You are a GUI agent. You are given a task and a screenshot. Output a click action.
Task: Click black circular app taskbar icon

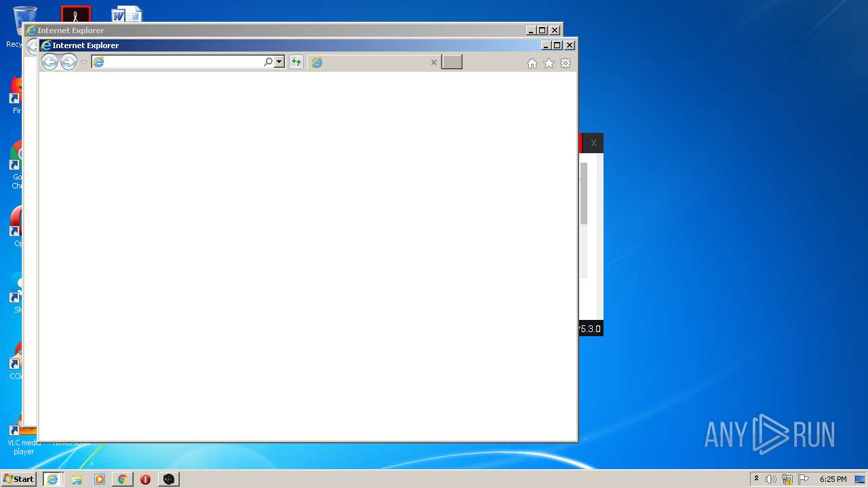tap(169, 479)
